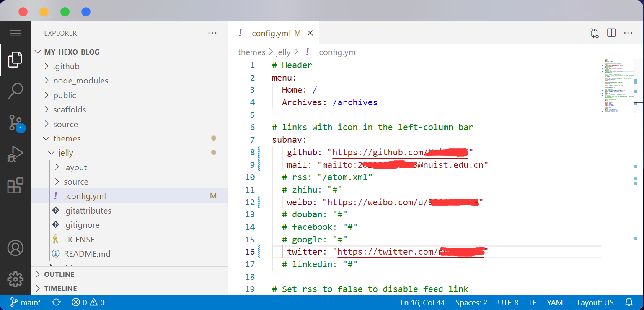The image size is (644, 310).
Task: Open Source Control with 1 pending change
Action: (x=15, y=123)
